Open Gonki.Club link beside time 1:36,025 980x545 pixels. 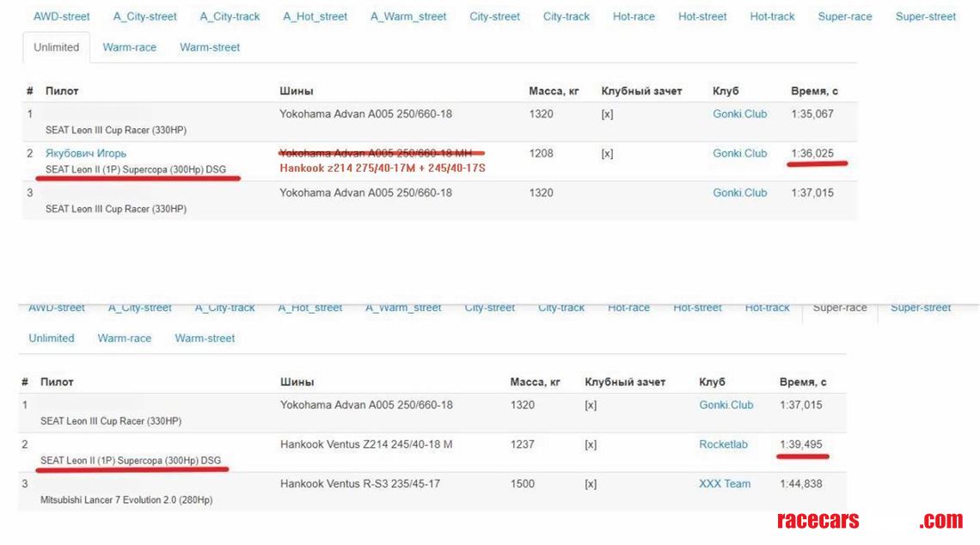pyautogui.click(x=739, y=153)
